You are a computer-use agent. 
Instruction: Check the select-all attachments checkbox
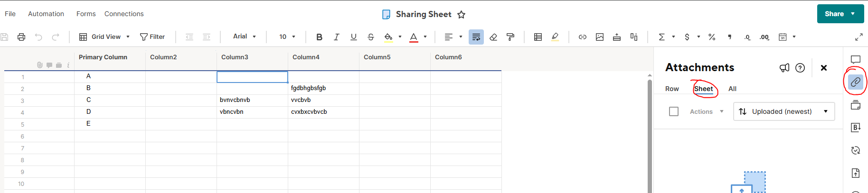click(x=674, y=111)
